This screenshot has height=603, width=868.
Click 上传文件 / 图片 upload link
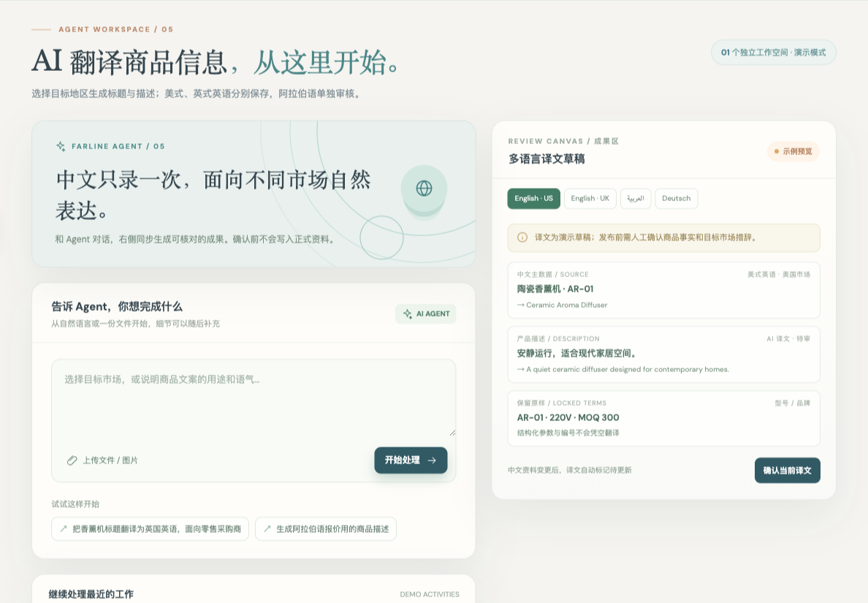pyautogui.click(x=102, y=460)
